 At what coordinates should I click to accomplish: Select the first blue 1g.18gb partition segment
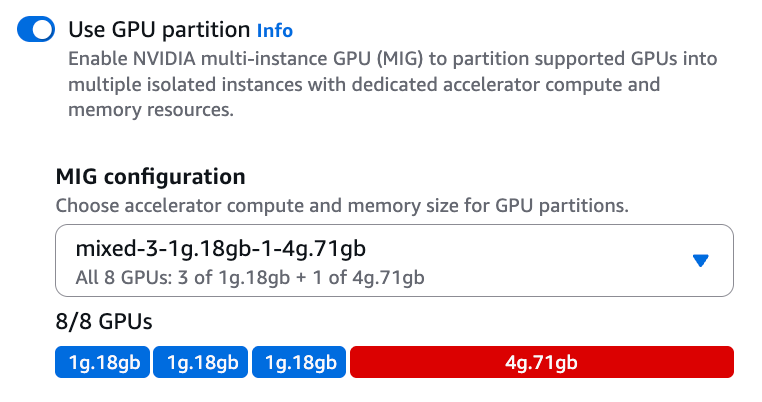click(102, 362)
